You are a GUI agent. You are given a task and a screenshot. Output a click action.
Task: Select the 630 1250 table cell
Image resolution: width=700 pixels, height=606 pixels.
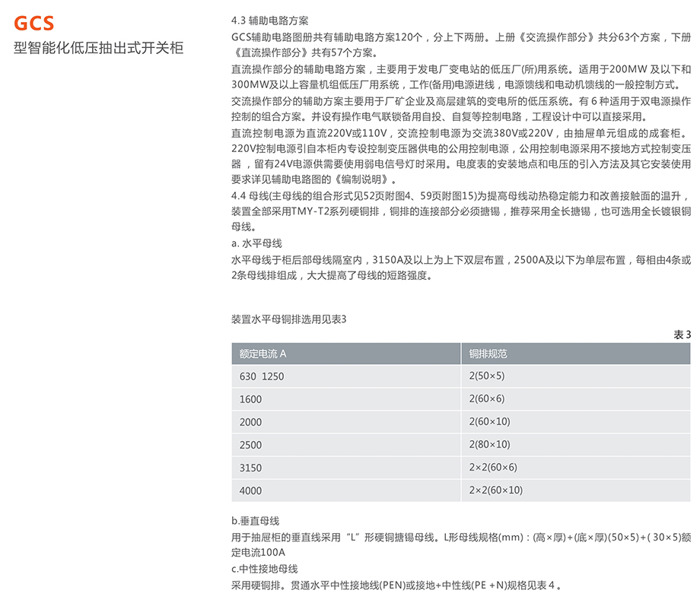tap(261, 376)
